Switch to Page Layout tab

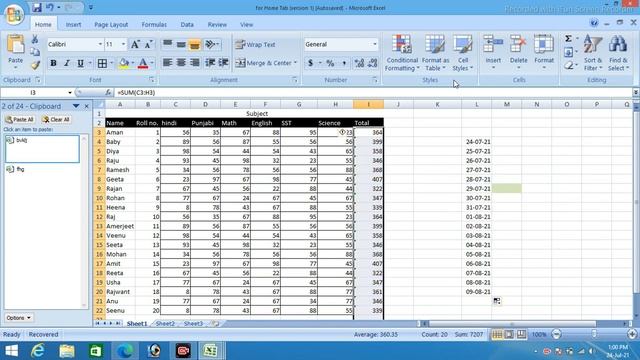[x=111, y=24]
